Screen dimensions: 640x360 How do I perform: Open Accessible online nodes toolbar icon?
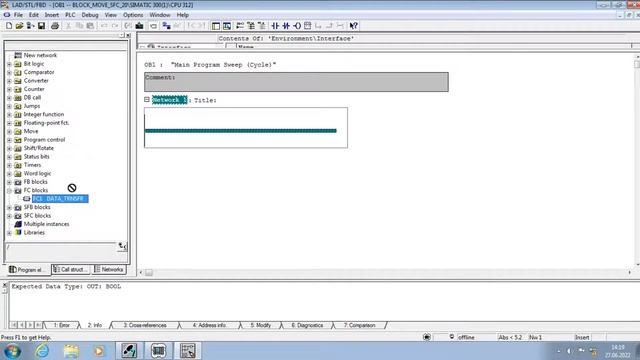coord(166,26)
